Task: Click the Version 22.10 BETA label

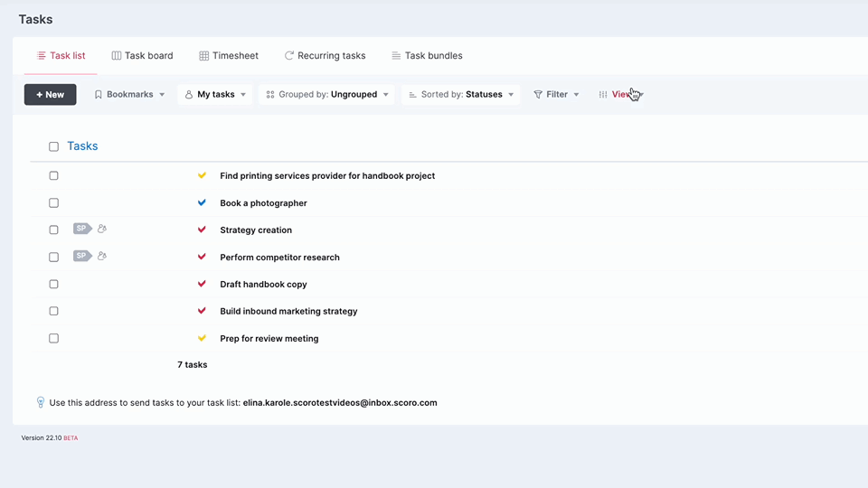Action: (49, 437)
